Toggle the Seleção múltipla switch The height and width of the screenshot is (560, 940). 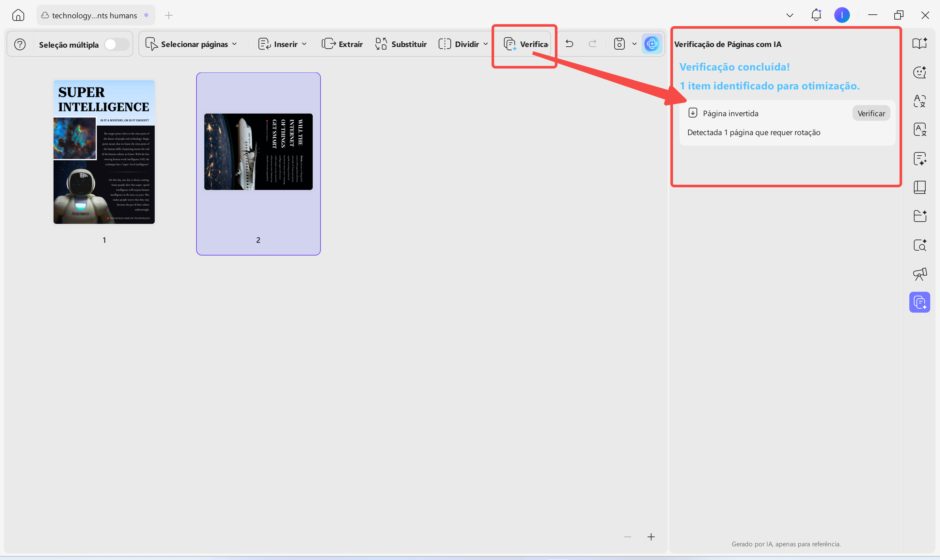pyautogui.click(x=116, y=44)
